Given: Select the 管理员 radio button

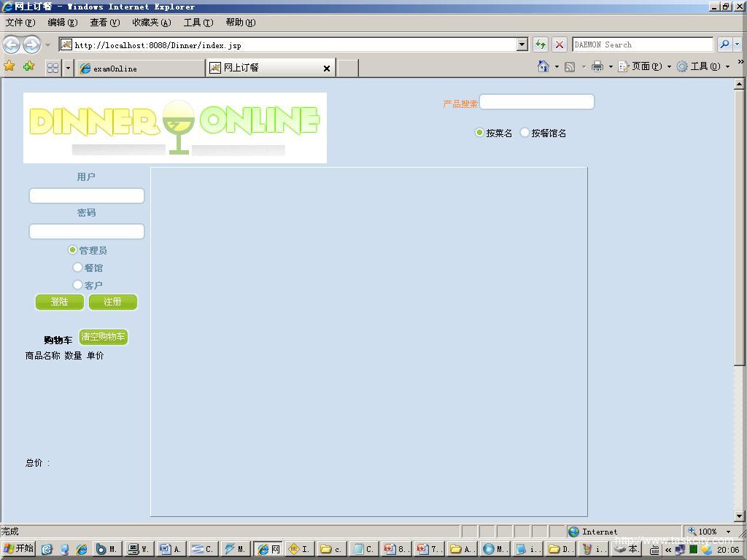Looking at the screenshot, I should [73, 250].
